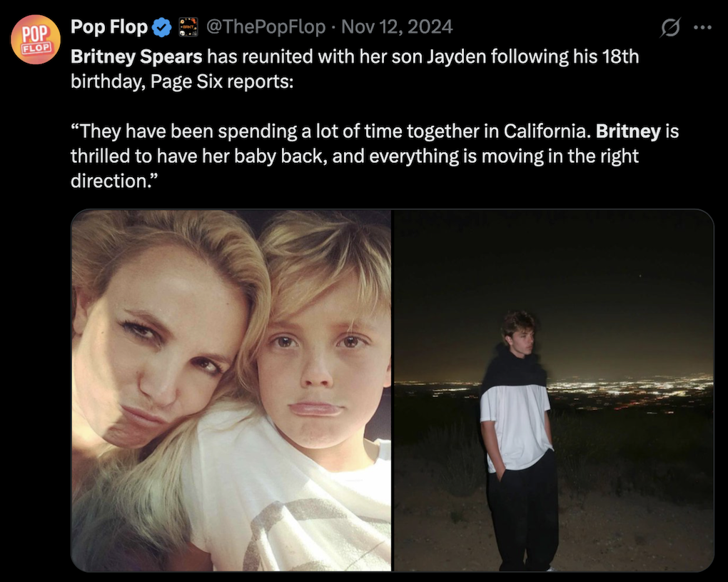Click the Pop Flop display name
The height and width of the screenshot is (582, 728).
pos(109,28)
